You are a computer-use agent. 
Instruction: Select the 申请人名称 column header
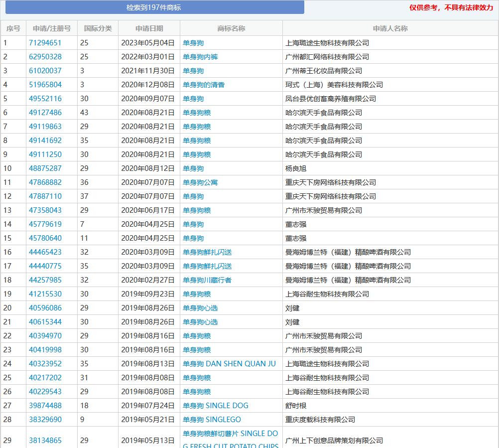point(390,28)
